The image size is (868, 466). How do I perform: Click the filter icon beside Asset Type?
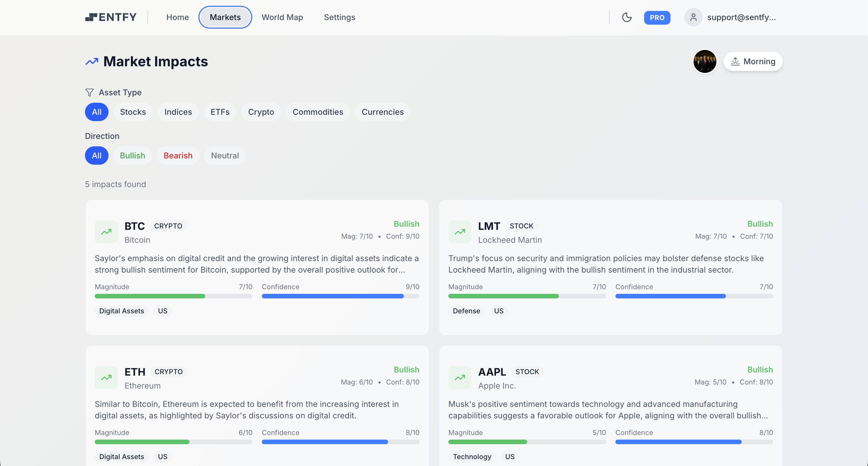89,92
